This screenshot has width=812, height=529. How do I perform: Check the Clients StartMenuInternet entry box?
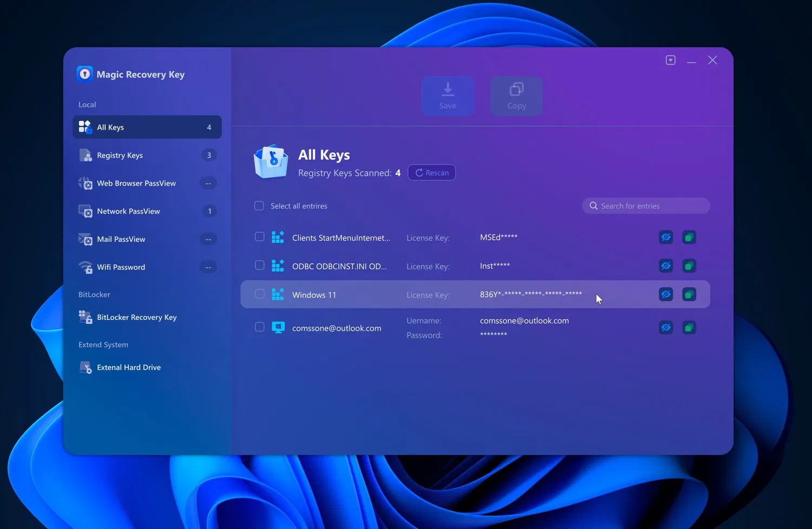[260, 237]
